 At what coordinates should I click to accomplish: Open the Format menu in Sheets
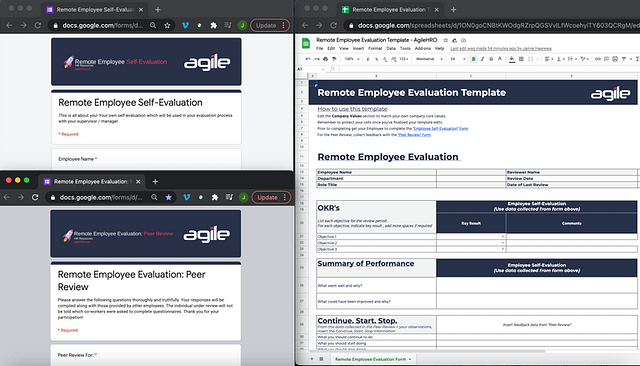click(x=375, y=48)
